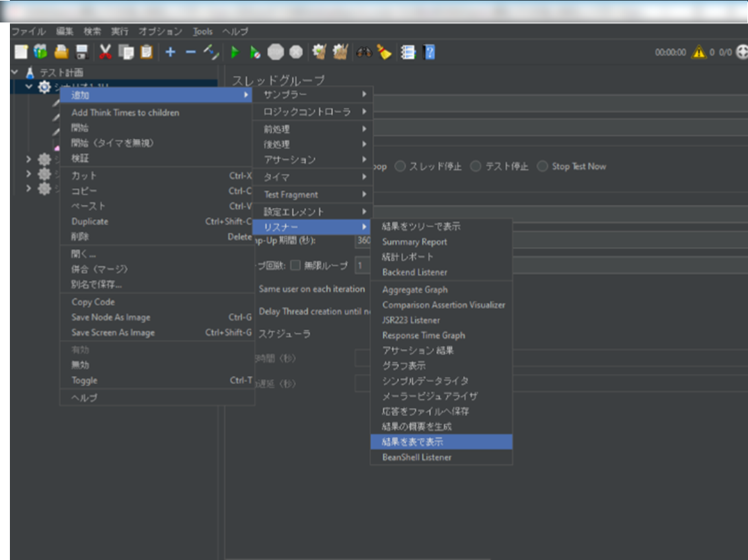Choose Response Time Graph listener
The height and width of the screenshot is (560, 748).
tap(441, 335)
